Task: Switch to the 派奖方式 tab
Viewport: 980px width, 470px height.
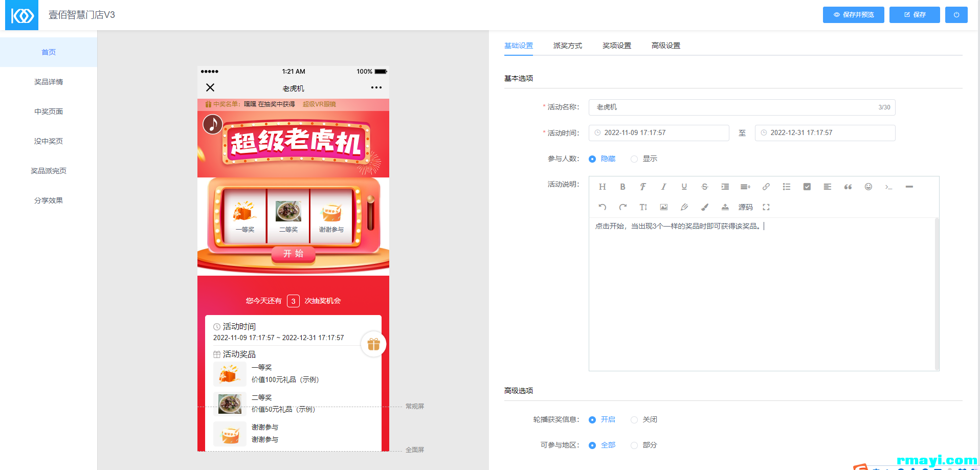Action: (568, 46)
